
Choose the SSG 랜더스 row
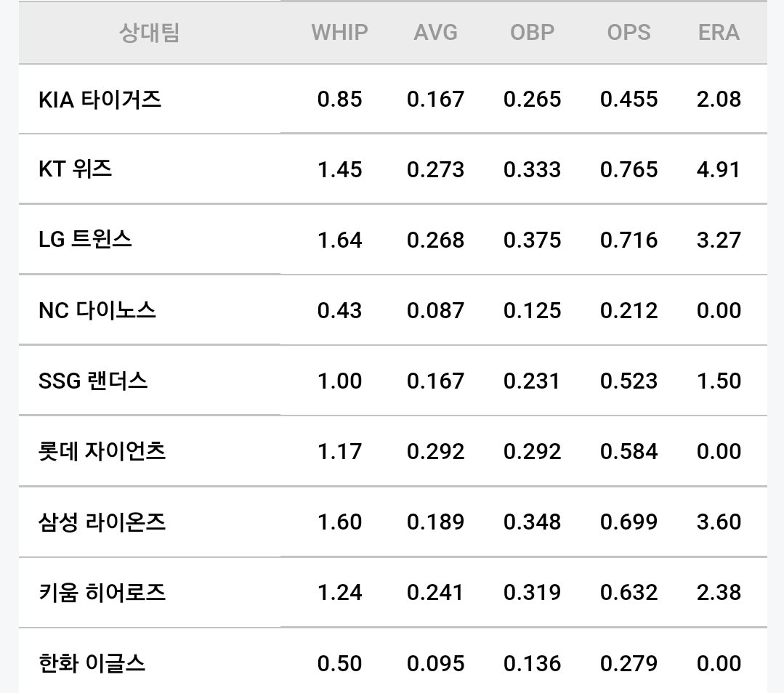[392, 381]
